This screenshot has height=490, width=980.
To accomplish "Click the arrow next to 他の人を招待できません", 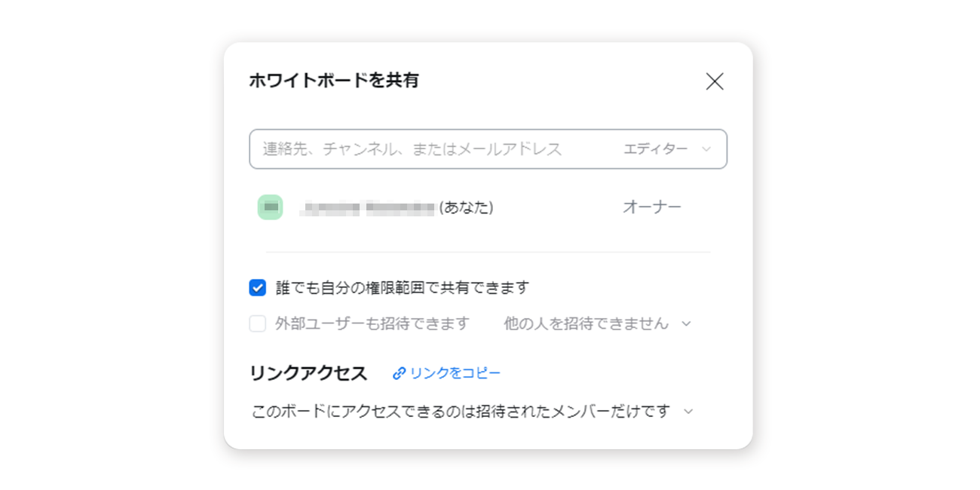I will 686,323.
